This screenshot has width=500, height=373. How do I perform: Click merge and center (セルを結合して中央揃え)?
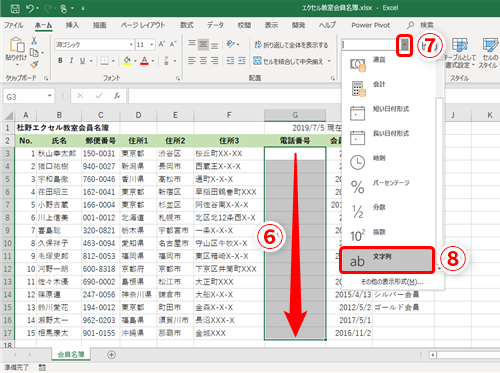[288, 61]
